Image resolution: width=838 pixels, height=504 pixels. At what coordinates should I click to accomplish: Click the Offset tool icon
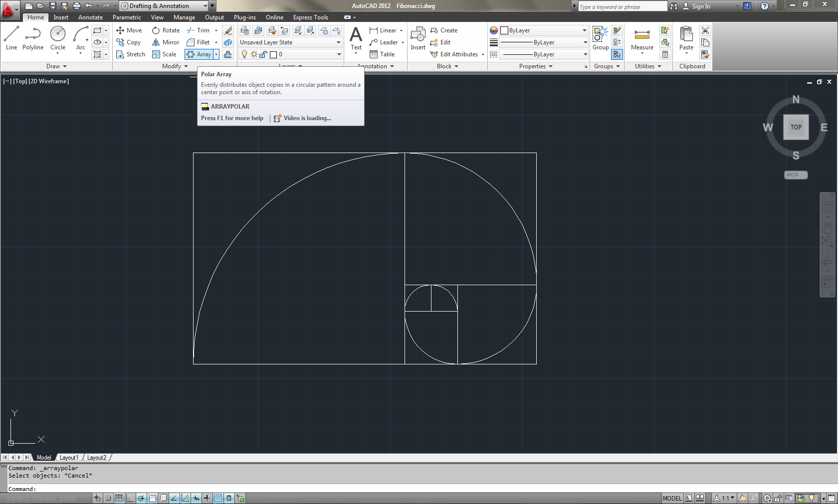228,54
